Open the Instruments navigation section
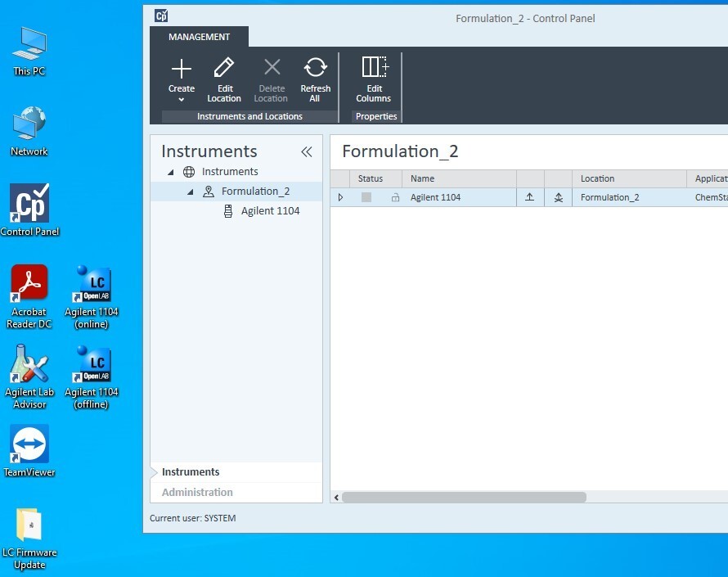The height and width of the screenshot is (577, 728). point(236,472)
